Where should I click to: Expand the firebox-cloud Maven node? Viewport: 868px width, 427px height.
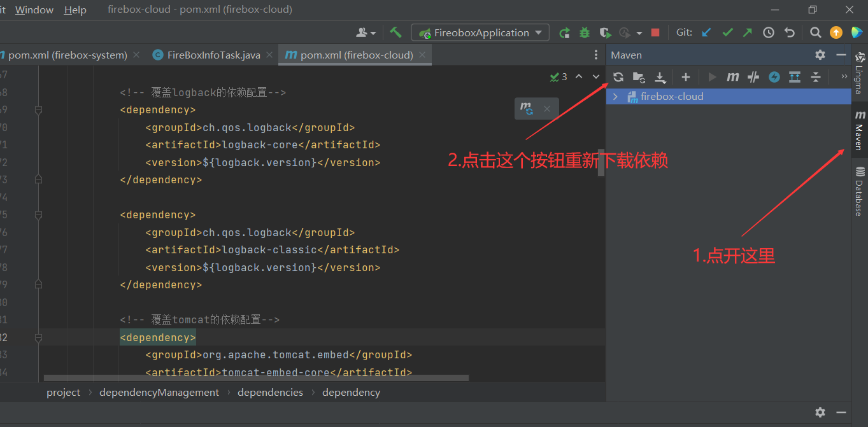615,97
